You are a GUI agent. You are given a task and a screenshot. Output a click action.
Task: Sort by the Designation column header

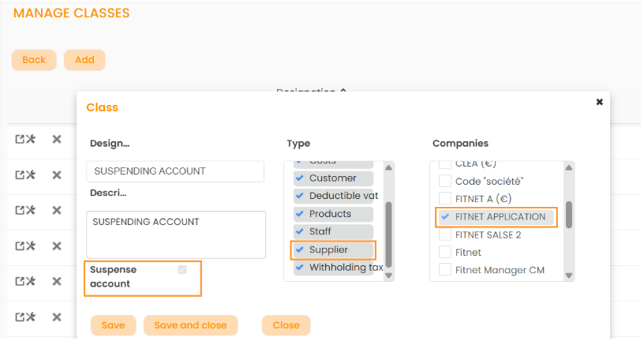tap(311, 92)
